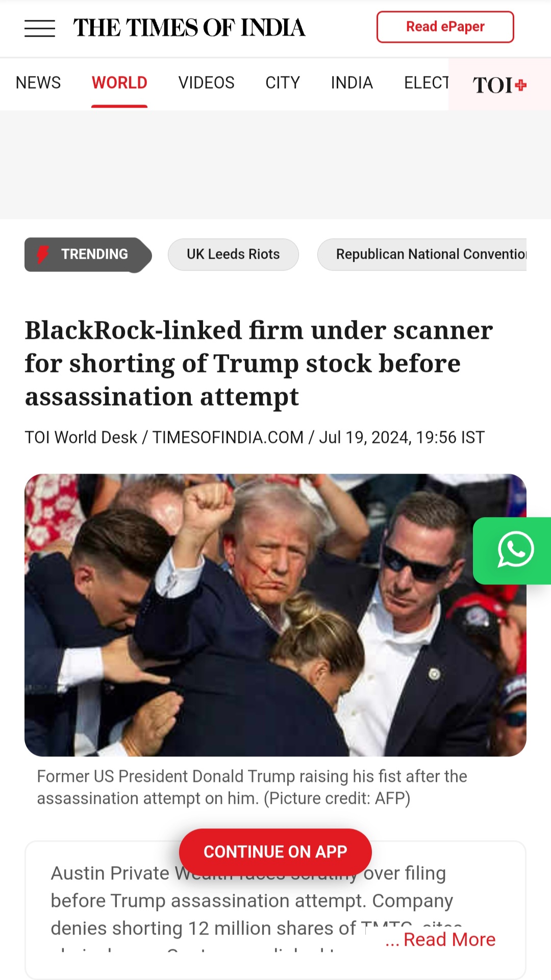Tap the Continue on App button
Image resolution: width=551 pixels, height=980 pixels.
(275, 852)
